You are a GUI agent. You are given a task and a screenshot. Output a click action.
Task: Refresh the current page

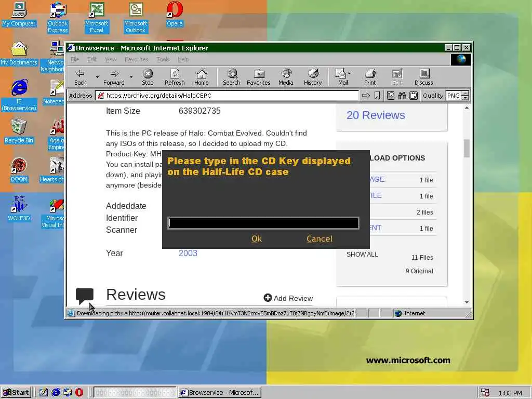pos(175,77)
